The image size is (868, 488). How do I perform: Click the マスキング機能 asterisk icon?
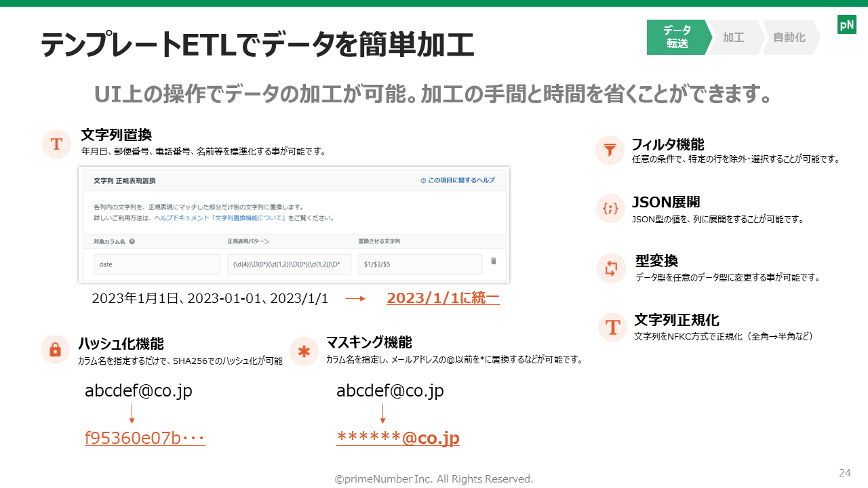[304, 352]
